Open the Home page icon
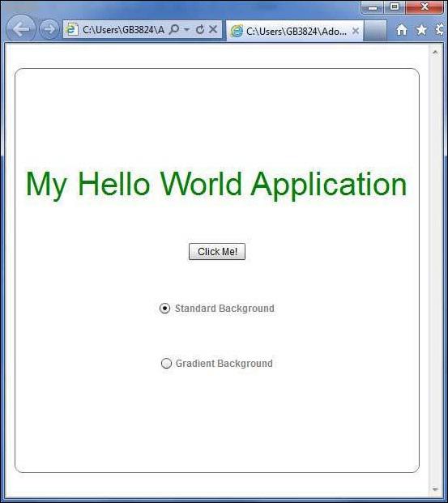The width and height of the screenshot is (448, 503). coord(402,30)
